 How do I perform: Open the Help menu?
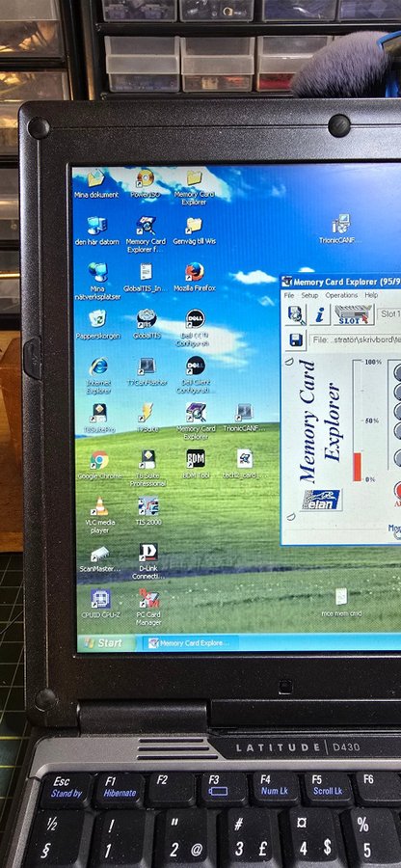click(371, 296)
